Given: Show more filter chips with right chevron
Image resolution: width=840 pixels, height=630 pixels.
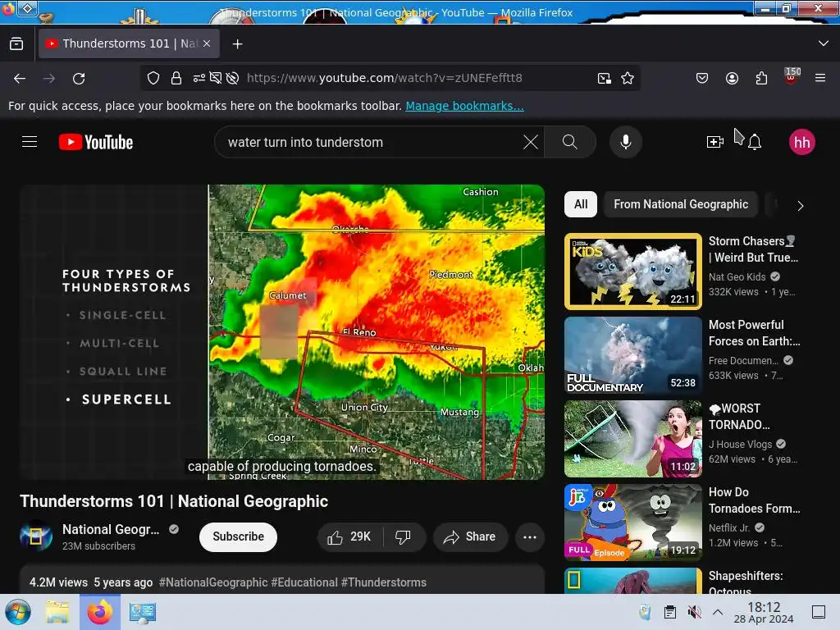Looking at the screenshot, I should [x=800, y=206].
